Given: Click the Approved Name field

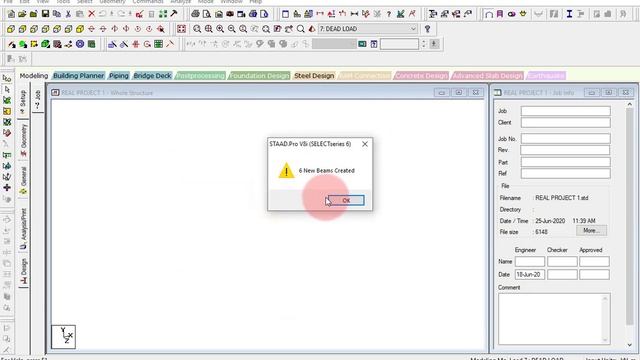Looking at the screenshot, I should 594,262.
